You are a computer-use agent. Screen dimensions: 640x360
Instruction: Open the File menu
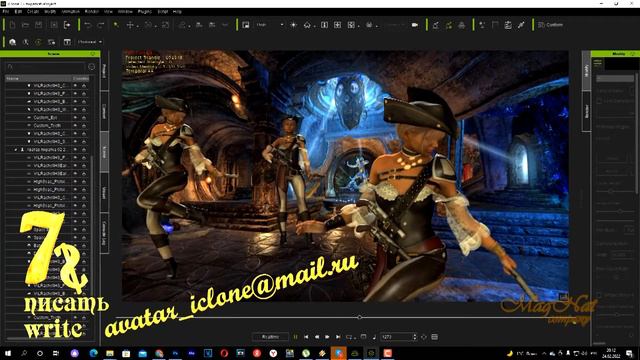[x=6, y=12]
